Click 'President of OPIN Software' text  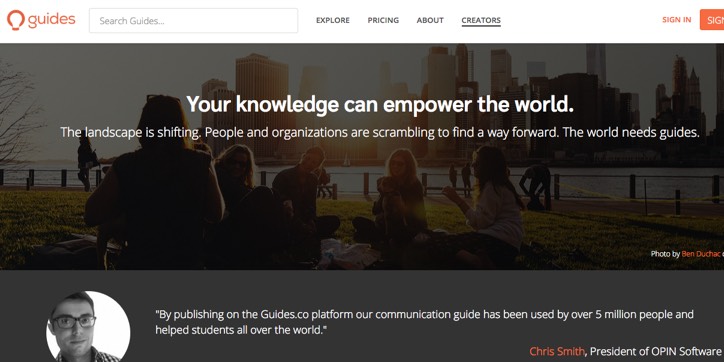pos(655,351)
